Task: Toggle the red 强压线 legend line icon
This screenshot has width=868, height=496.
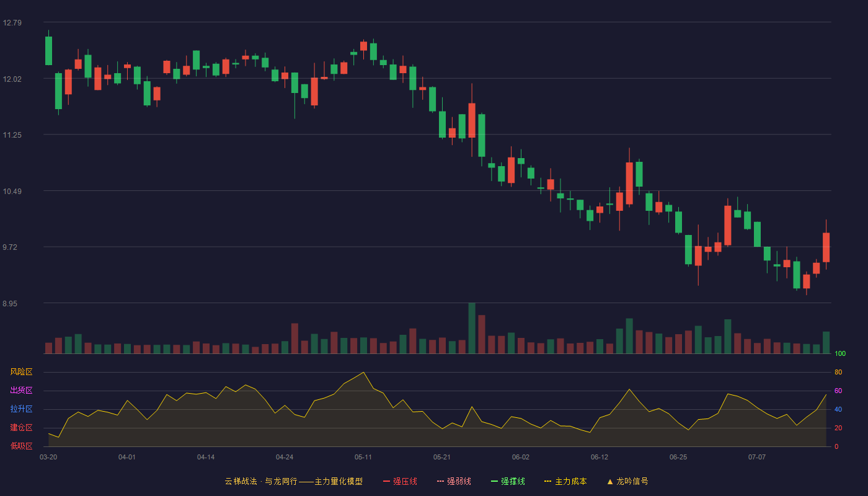Action: point(386,481)
